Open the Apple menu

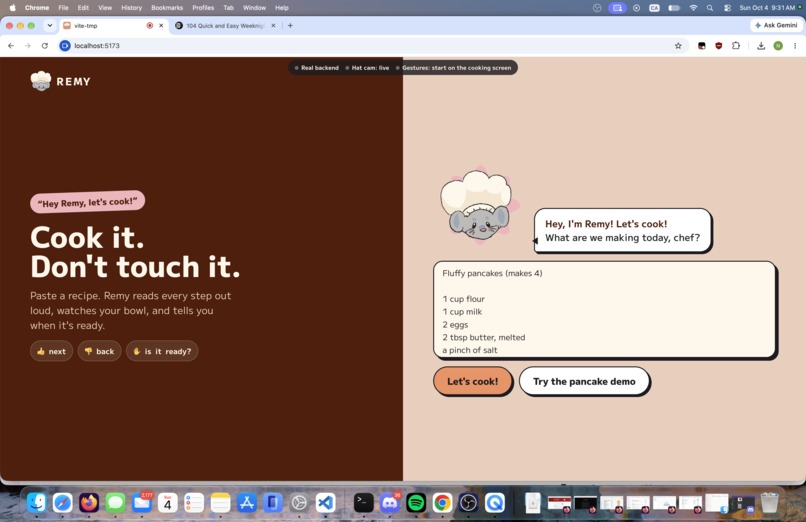12,8
